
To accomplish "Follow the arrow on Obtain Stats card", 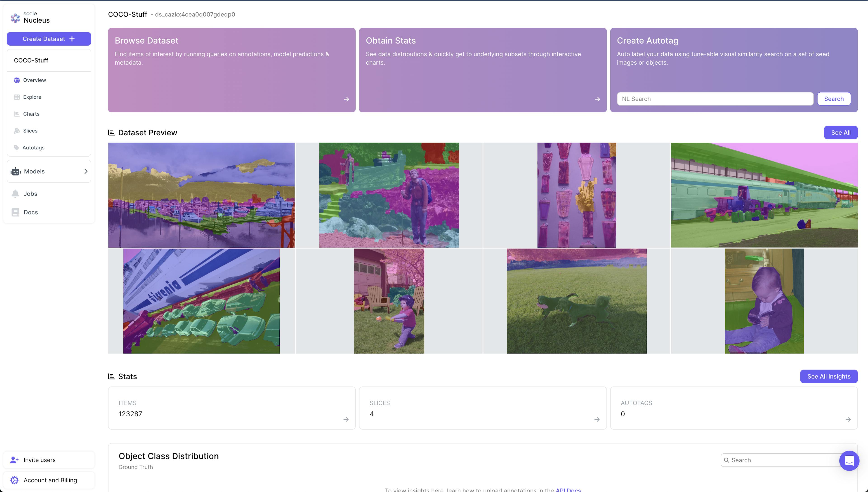I will click(597, 99).
